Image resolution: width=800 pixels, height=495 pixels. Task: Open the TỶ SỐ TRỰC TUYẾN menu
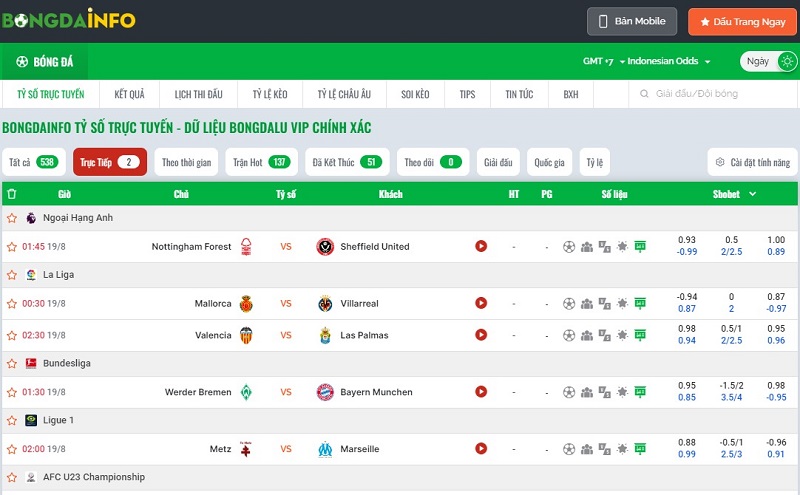click(51, 94)
